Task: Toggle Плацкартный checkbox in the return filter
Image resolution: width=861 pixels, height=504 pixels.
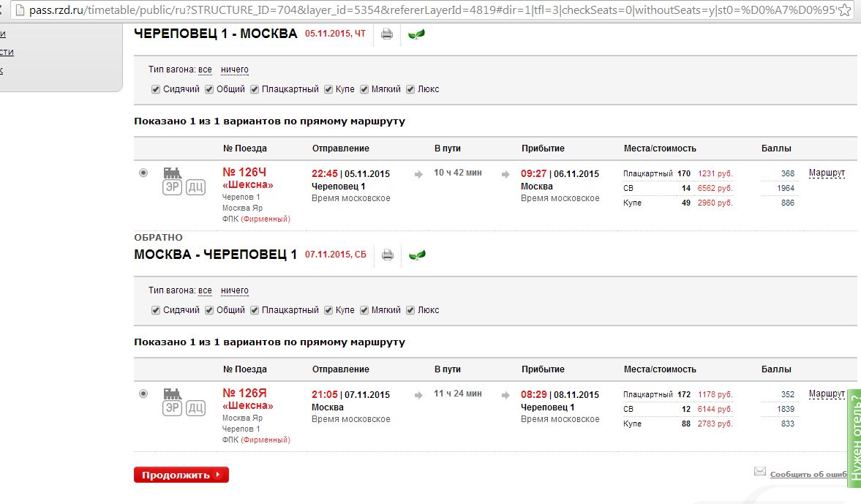Action: tap(255, 310)
